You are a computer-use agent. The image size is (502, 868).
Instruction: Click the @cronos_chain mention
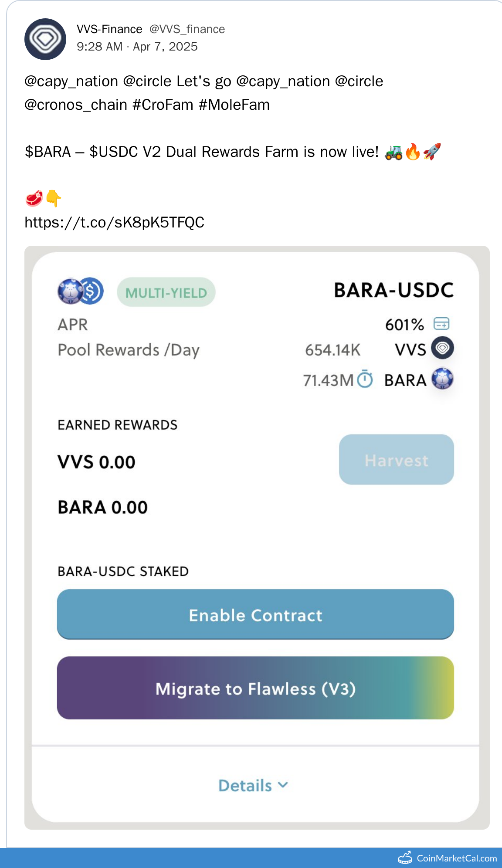tap(76, 105)
